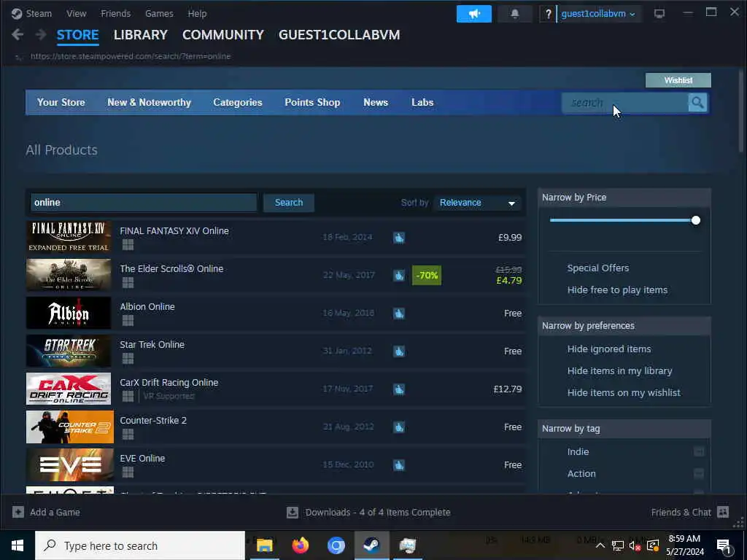Open the Steam menu
This screenshot has width=747, height=560.
tap(39, 13)
